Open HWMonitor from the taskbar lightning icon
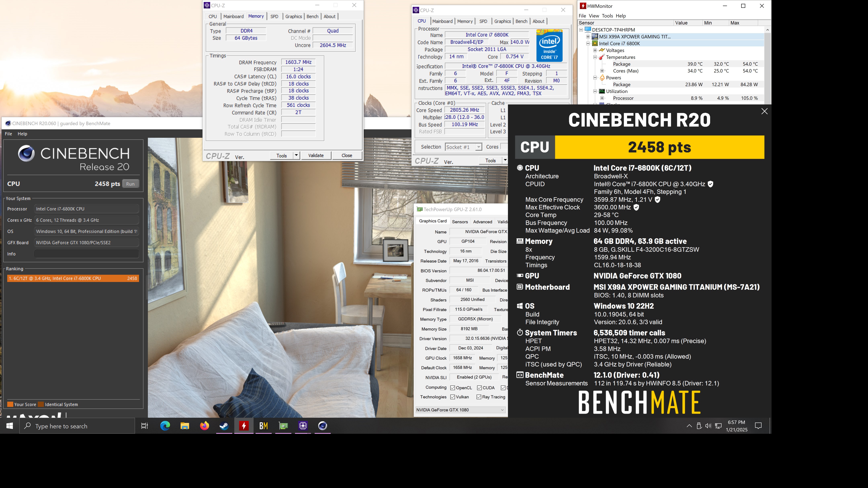The image size is (868, 488). 244,426
